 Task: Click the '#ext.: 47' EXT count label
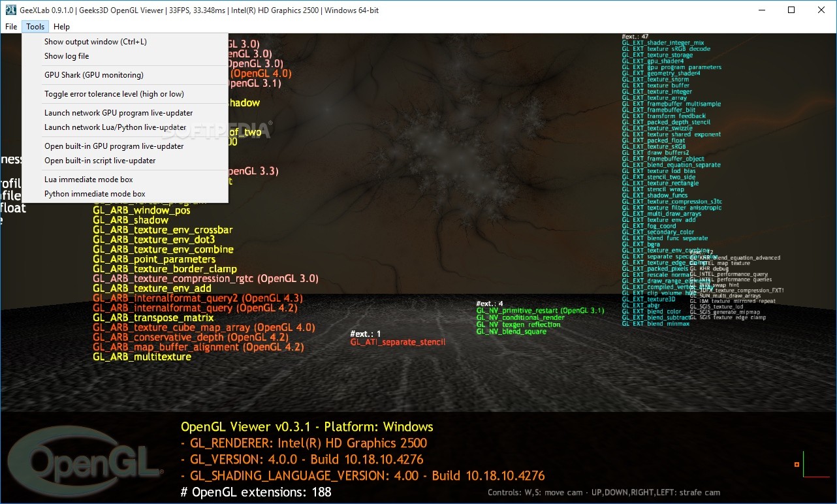pos(635,37)
